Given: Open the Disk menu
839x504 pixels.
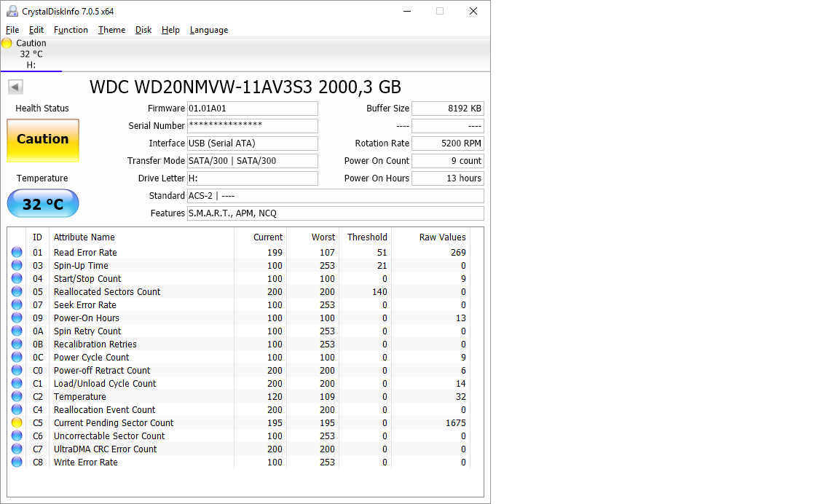Looking at the screenshot, I should pos(143,30).
